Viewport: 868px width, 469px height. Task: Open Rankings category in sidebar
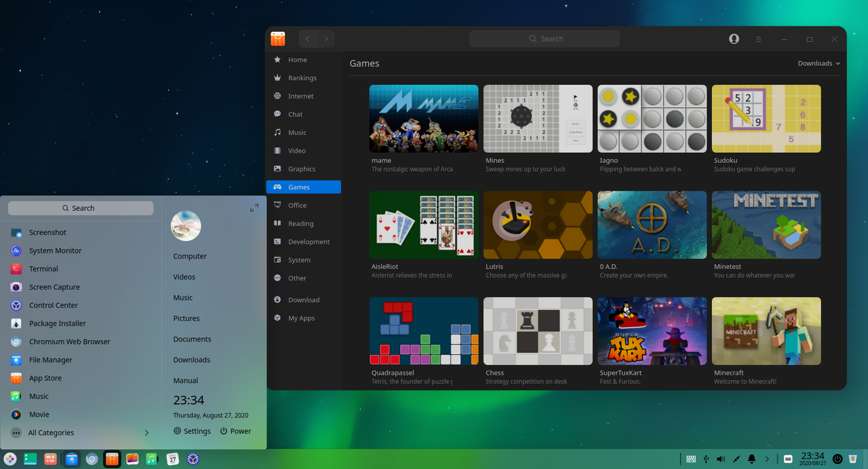coord(303,78)
